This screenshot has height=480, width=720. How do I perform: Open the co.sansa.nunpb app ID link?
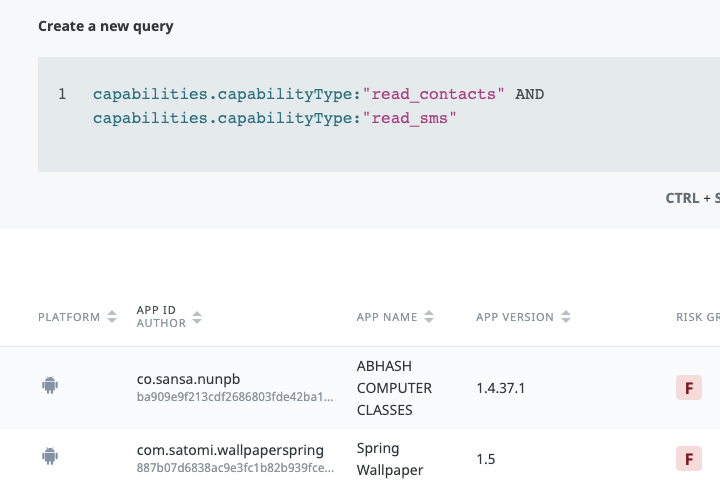188,379
